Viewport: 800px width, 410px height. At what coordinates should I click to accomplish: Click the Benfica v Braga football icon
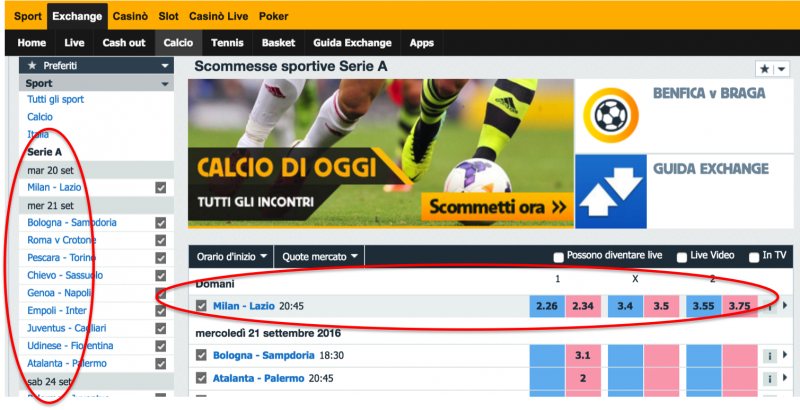pyautogui.click(x=611, y=116)
